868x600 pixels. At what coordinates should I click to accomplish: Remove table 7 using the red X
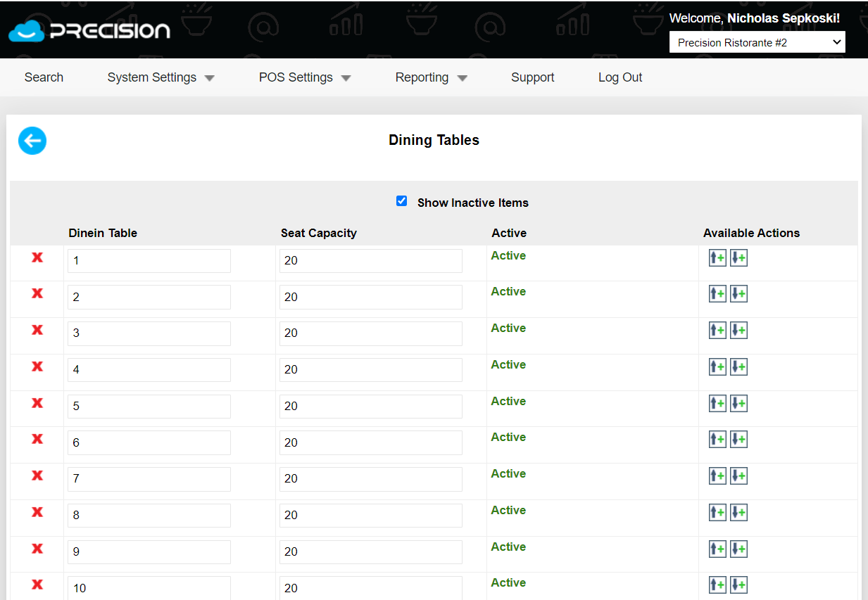[x=37, y=475]
